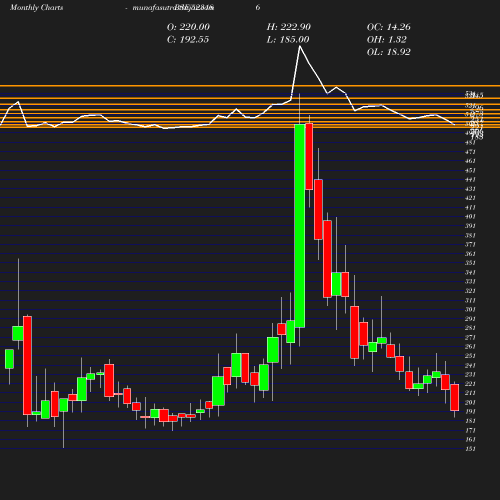
Task: Click the 151 price axis label
Action: pyautogui.click(x=470, y=449)
